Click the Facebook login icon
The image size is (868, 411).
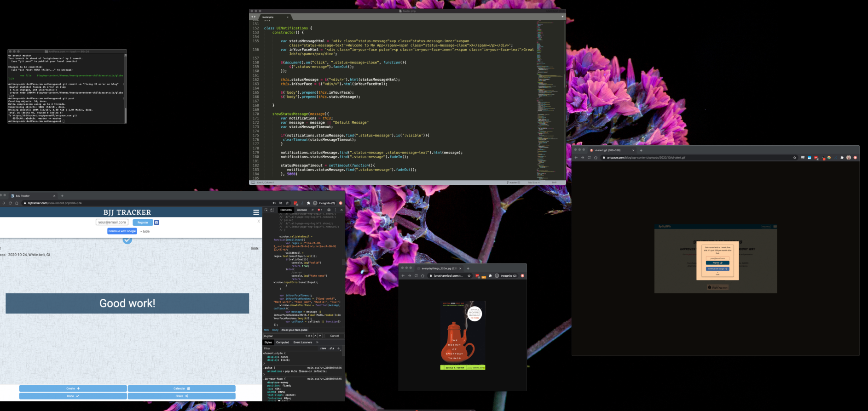pyautogui.click(x=156, y=223)
